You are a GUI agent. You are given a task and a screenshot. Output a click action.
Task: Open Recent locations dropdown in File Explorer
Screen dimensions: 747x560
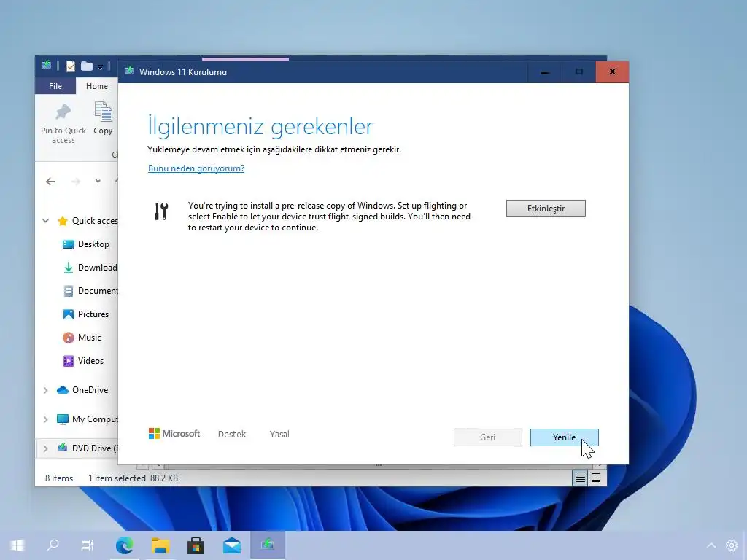[98, 182]
